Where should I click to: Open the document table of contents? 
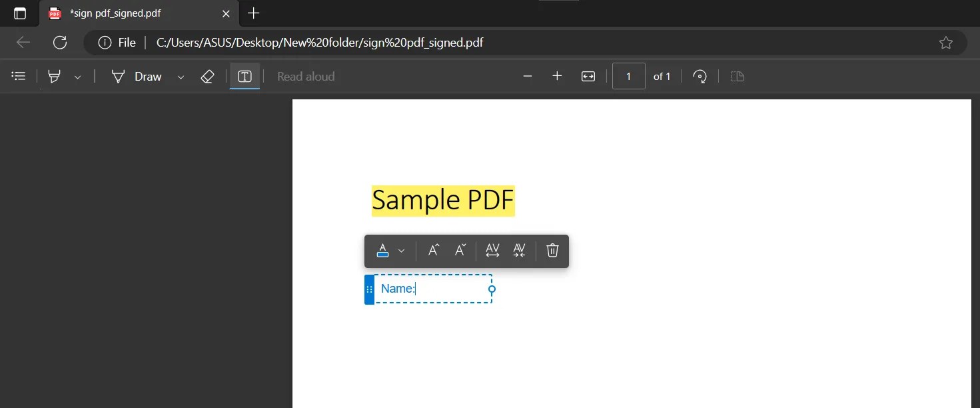pyautogui.click(x=18, y=75)
